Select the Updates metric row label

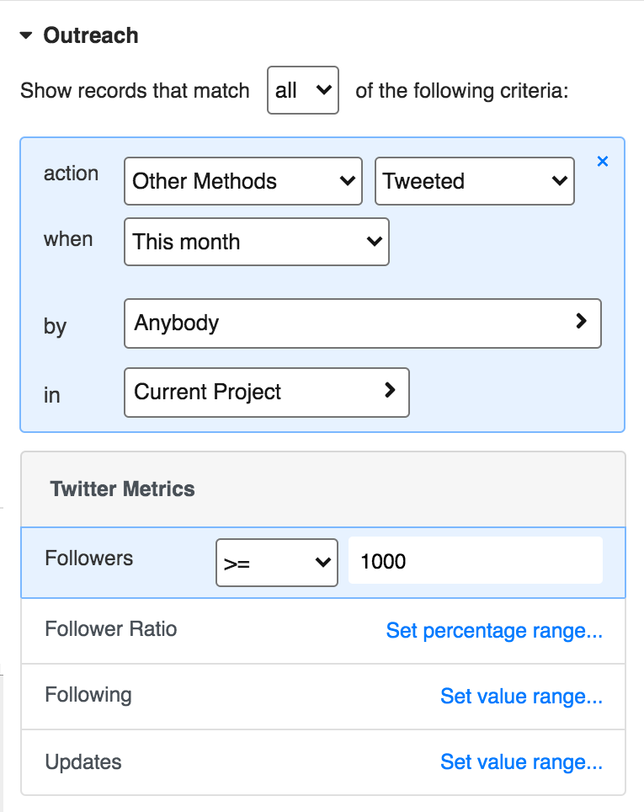[83, 762]
